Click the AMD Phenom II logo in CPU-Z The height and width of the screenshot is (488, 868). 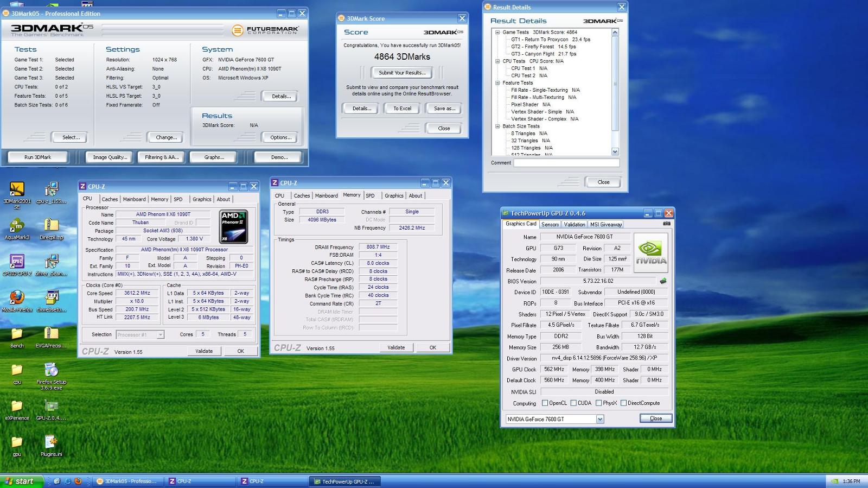234,226
